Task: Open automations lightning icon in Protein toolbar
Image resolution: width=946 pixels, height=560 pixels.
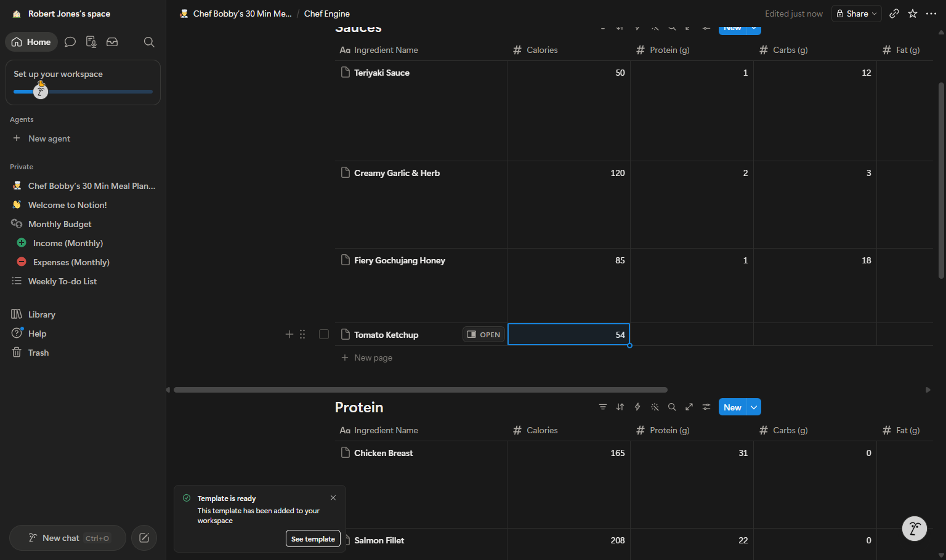Action: click(x=637, y=407)
